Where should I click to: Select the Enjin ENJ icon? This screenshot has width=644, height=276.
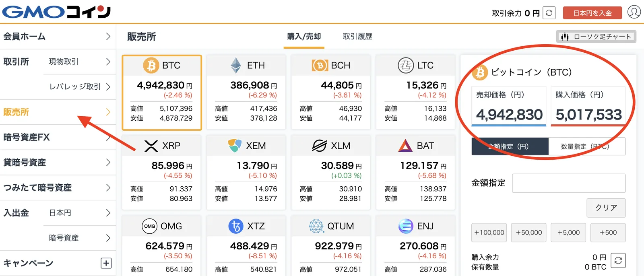pos(406,226)
